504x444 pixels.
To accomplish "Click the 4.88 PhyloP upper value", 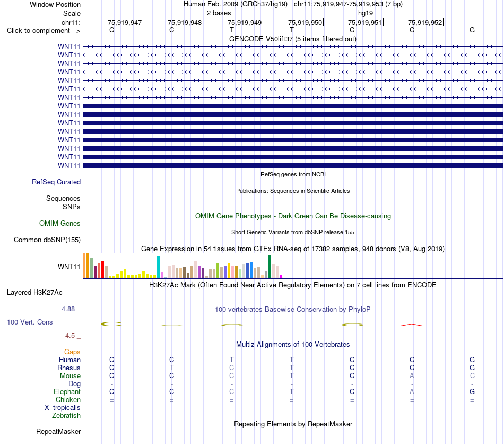I will click(x=68, y=309).
